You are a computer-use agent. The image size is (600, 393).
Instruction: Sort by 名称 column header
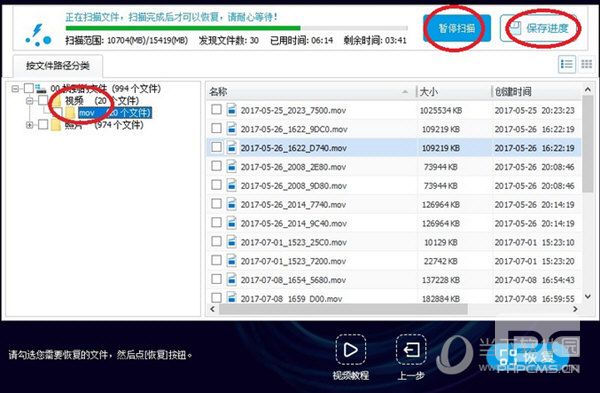(310, 92)
